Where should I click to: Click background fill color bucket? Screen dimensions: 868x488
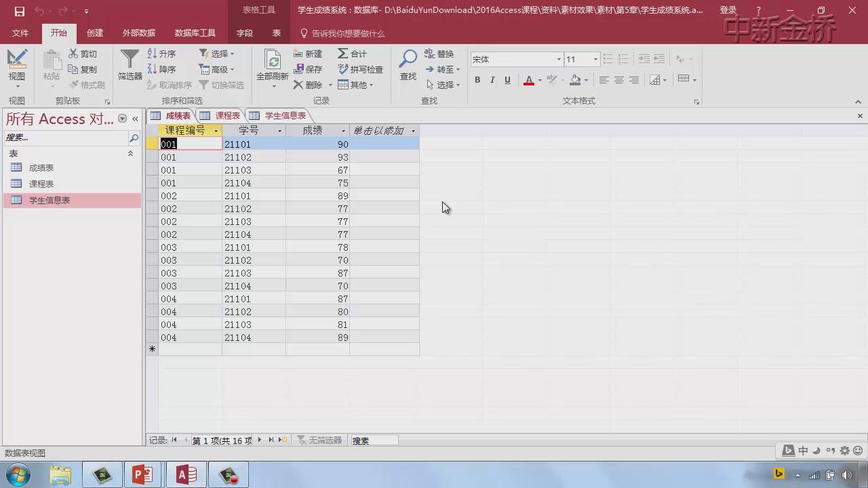[575, 80]
